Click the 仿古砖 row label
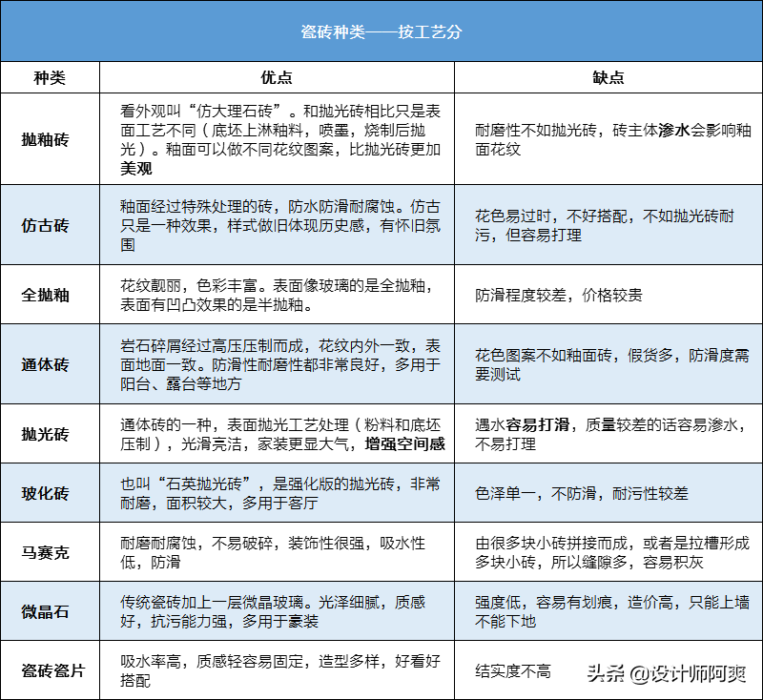 tap(45, 225)
